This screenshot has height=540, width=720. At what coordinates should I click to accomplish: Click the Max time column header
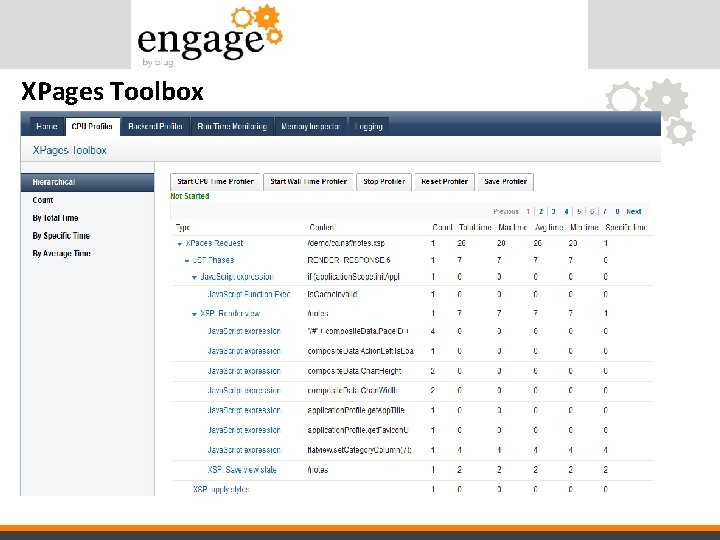(512, 227)
